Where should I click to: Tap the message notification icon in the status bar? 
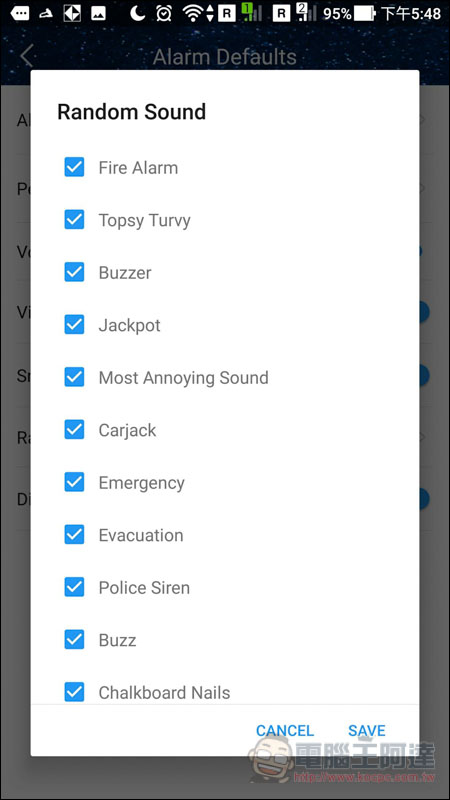pos(19,13)
